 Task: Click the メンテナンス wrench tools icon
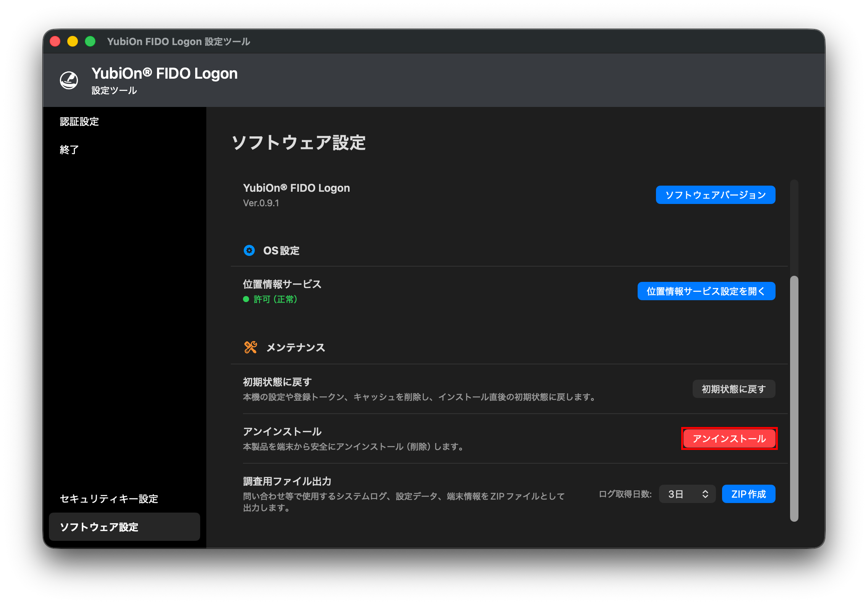pyautogui.click(x=251, y=347)
